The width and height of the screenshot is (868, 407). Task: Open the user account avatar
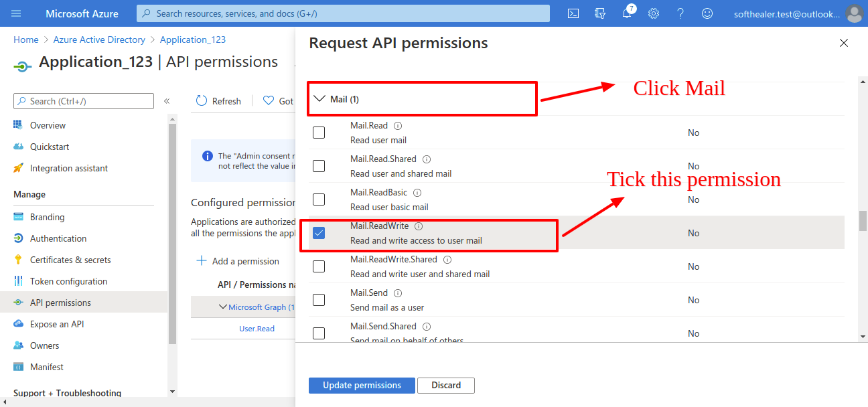point(854,13)
